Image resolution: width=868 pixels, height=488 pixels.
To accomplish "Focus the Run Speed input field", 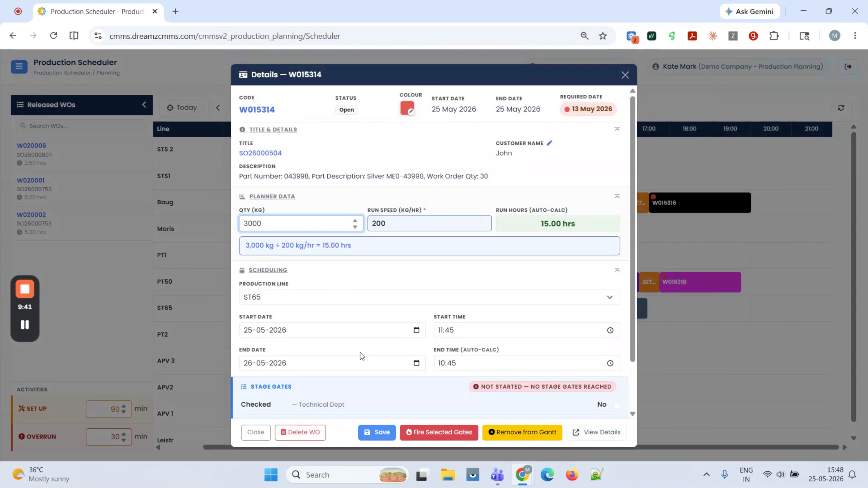I will 429,223.
